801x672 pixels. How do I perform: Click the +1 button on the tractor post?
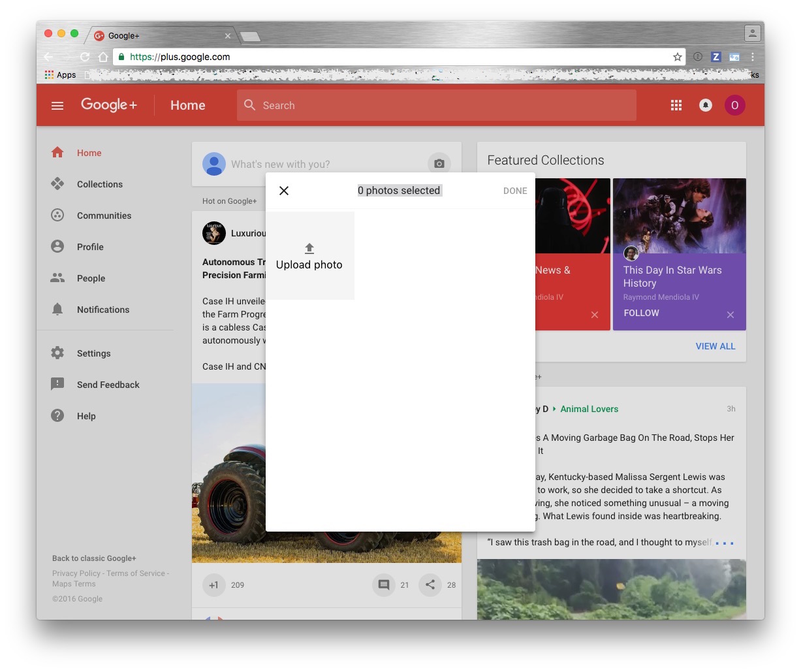(x=213, y=585)
